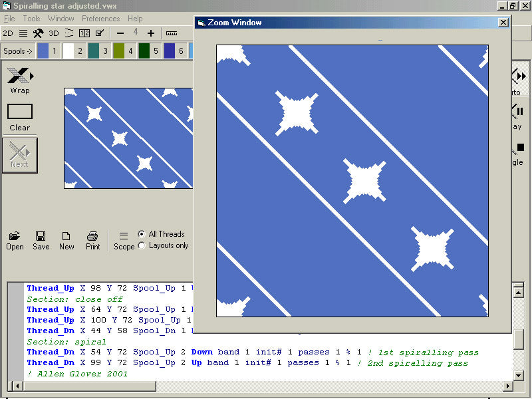Toggle the checkbox icon in toolbar
Image resolution: width=532 pixels, height=399 pixels.
(x=100, y=33)
